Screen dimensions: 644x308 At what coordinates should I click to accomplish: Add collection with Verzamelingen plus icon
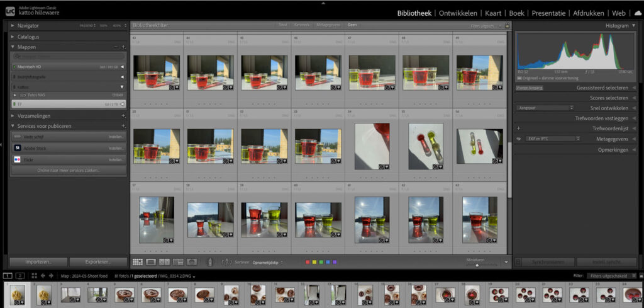click(x=123, y=116)
